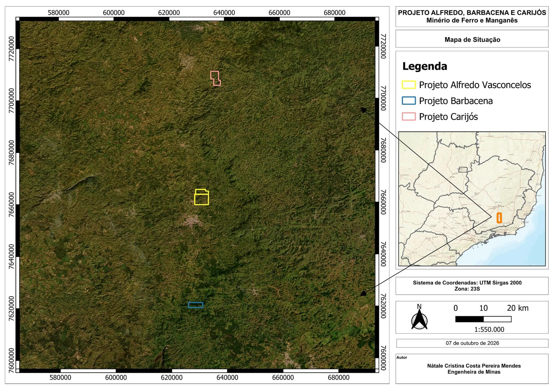
Task: Click the 'Projeto Barbacena' legend label
Action: (456, 101)
